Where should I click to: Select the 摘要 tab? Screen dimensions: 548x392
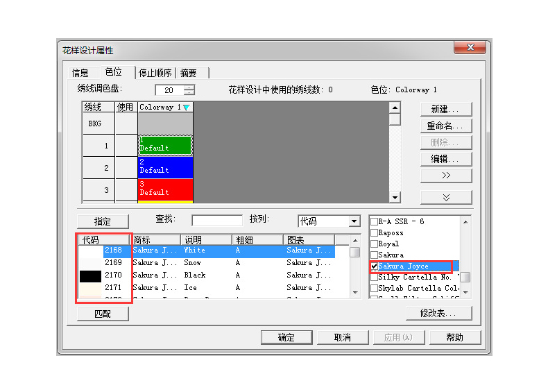188,73
